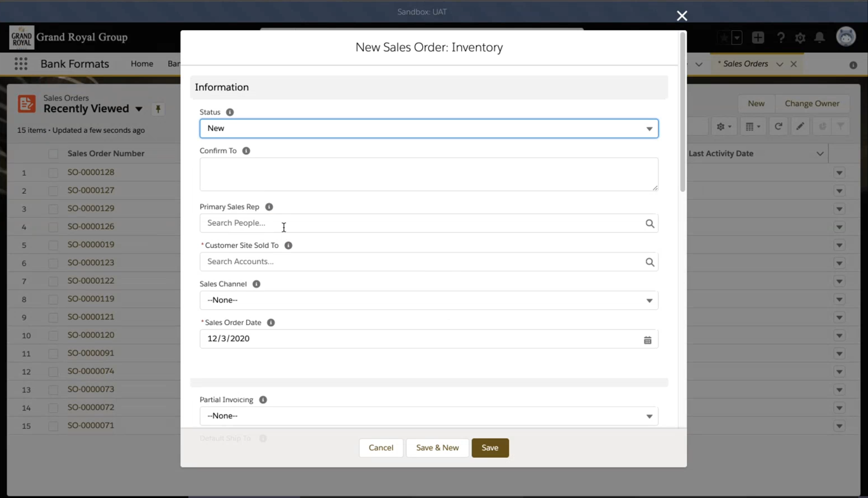This screenshot has width=868, height=498.
Task: Pin the Recently Viewed list view
Action: click(x=158, y=109)
